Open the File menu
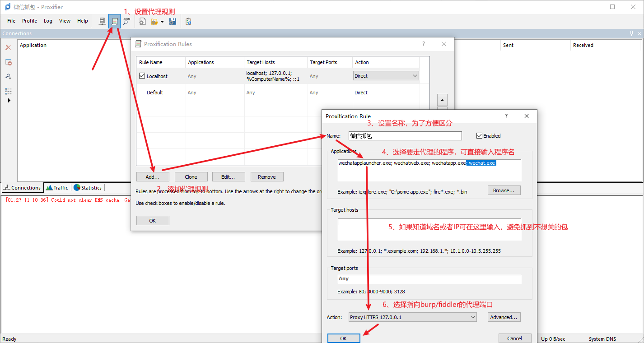This screenshot has width=644, height=343. [11, 21]
